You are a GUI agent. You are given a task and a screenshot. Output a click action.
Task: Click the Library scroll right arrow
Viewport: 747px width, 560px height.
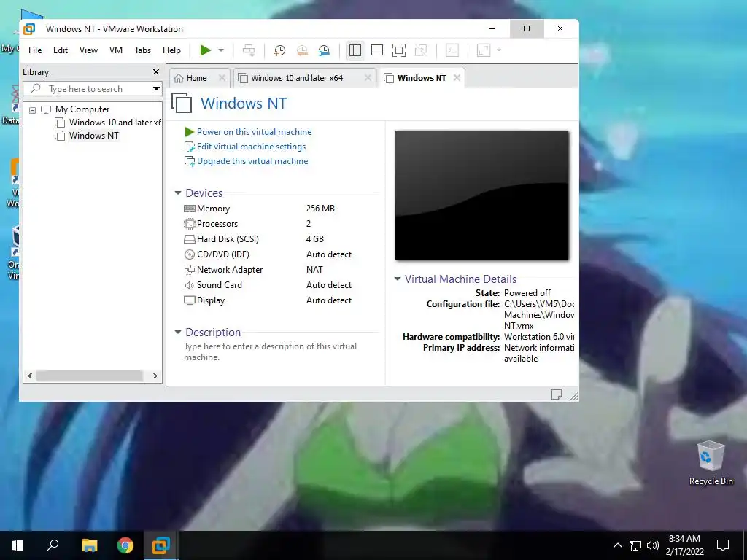[x=155, y=376]
